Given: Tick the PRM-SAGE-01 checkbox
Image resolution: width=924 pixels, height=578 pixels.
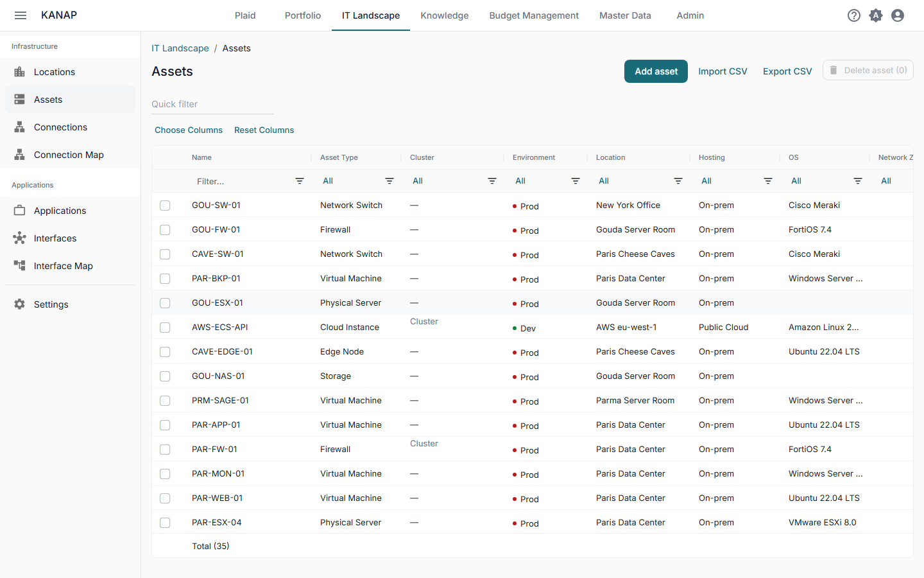Looking at the screenshot, I should click(165, 401).
